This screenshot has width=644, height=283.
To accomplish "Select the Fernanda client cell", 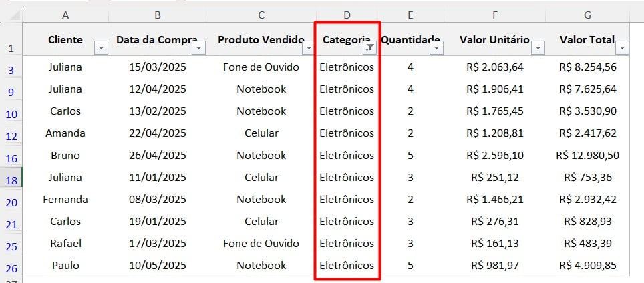I will [65, 200].
